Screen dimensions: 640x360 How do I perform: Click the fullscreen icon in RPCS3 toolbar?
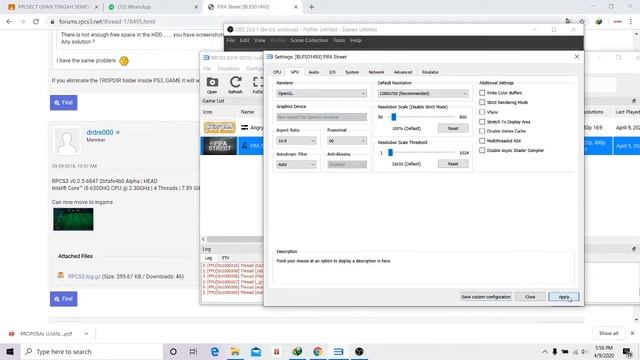coord(258,85)
